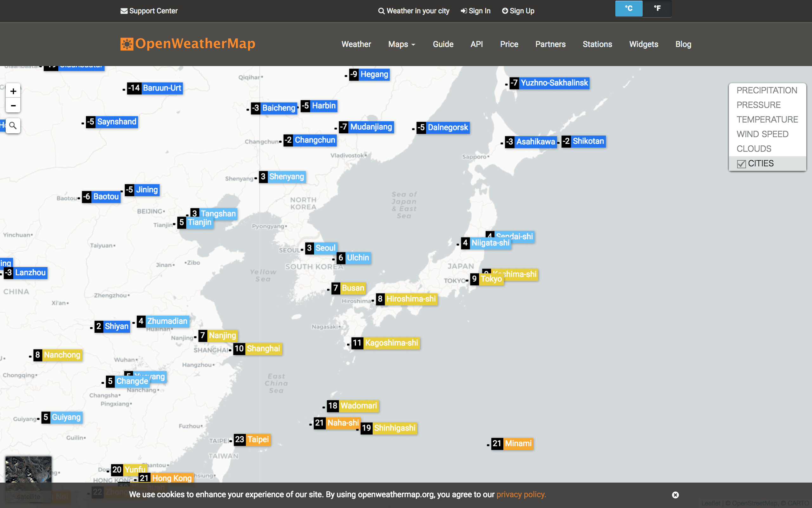Click the Baotou temperature label
Image resolution: width=812 pixels, height=508 pixels.
coord(101,197)
